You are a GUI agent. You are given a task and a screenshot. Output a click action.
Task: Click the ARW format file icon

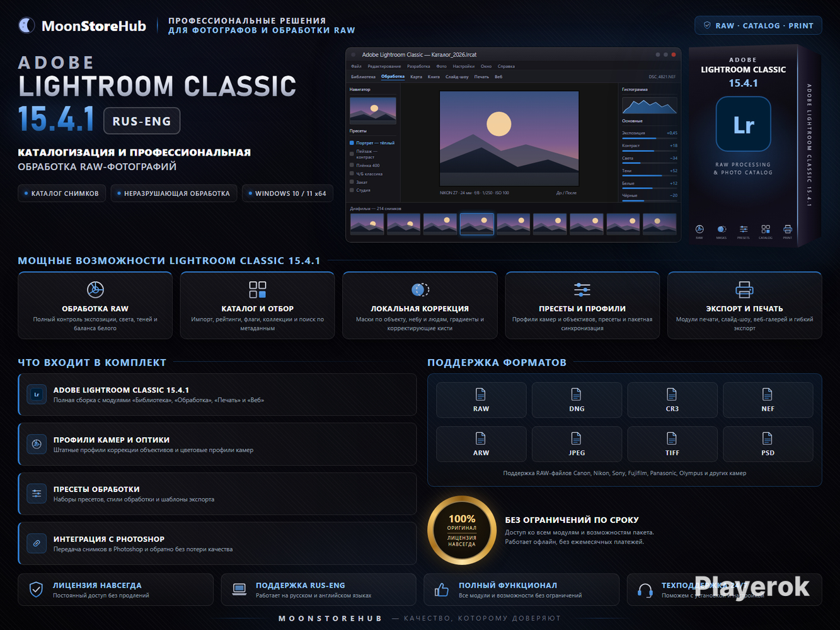(x=481, y=438)
